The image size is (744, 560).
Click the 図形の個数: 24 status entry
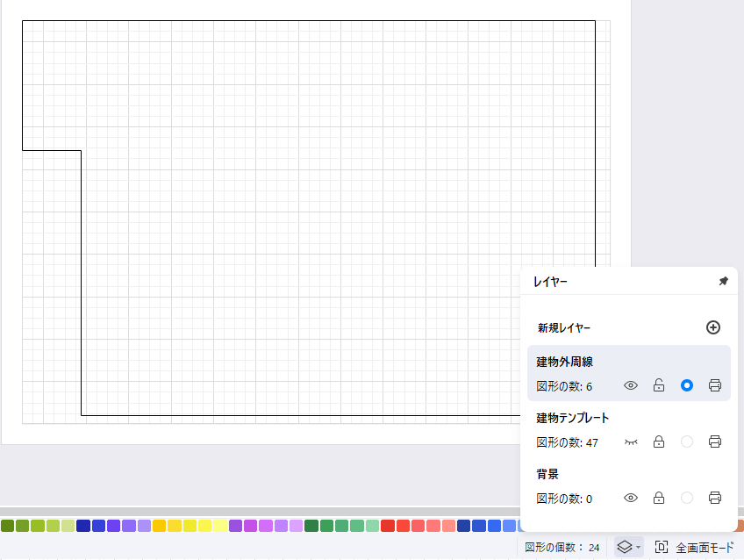(x=562, y=548)
